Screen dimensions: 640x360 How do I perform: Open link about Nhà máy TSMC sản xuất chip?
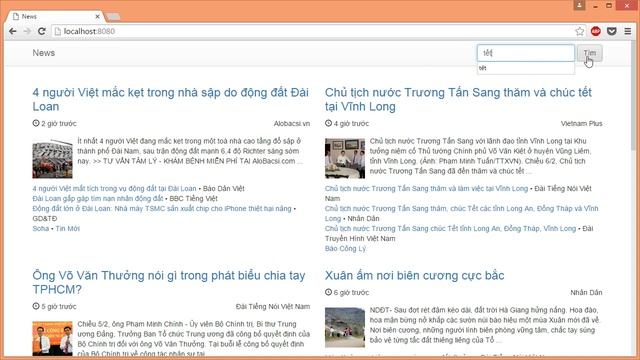pyautogui.click(x=162, y=209)
